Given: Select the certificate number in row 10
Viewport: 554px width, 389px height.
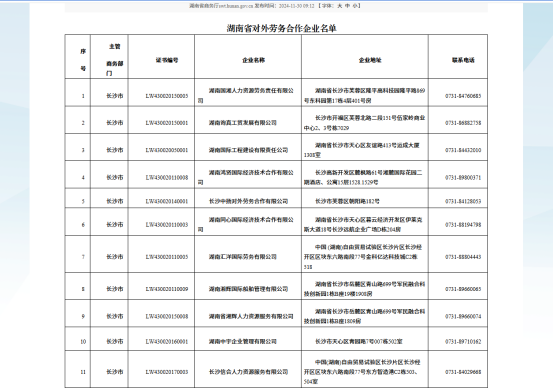Looking at the screenshot, I should pyautogui.click(x=167, y=341).
